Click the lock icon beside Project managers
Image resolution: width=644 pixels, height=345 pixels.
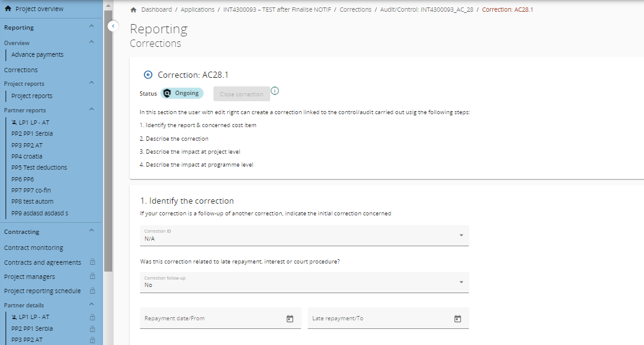92,276
